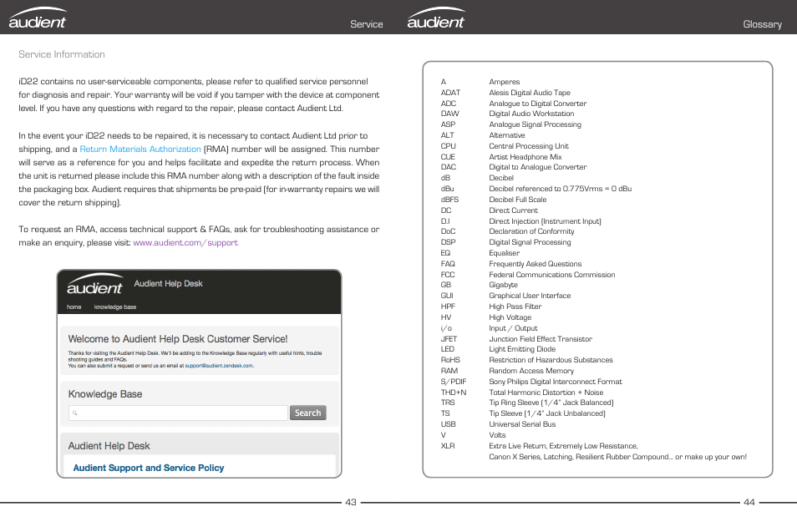
Task: Click the magnifier icon in the Knowledge Base search field
Action: pyautogui.click(x=74, y=413)
